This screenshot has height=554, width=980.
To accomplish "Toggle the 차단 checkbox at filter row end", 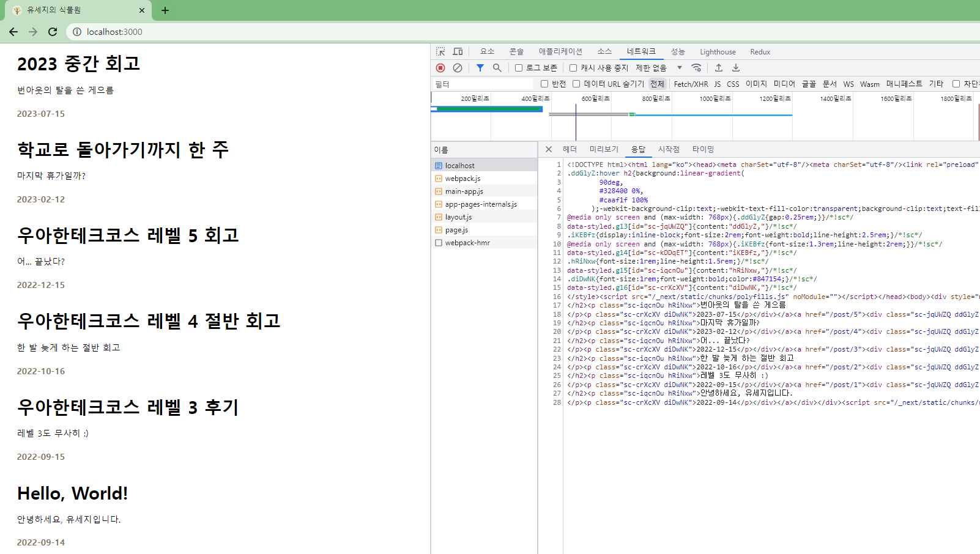I will (x=956, y=84).
